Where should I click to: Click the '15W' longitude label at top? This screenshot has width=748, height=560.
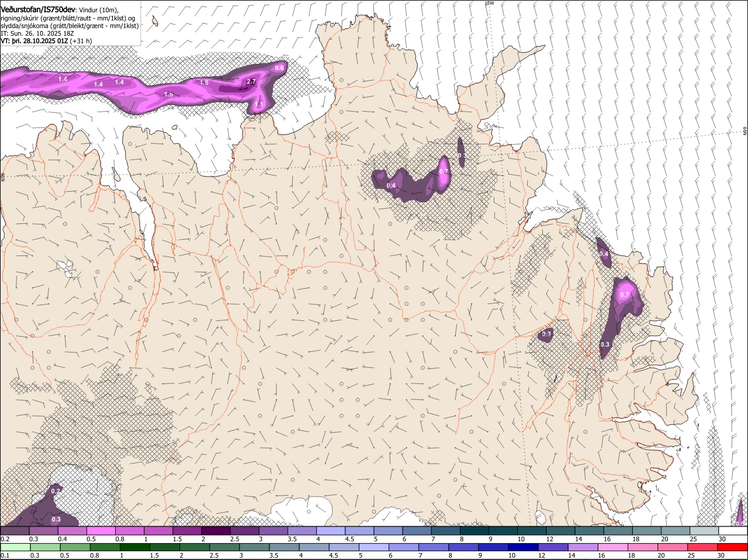(x=489, y=3)
